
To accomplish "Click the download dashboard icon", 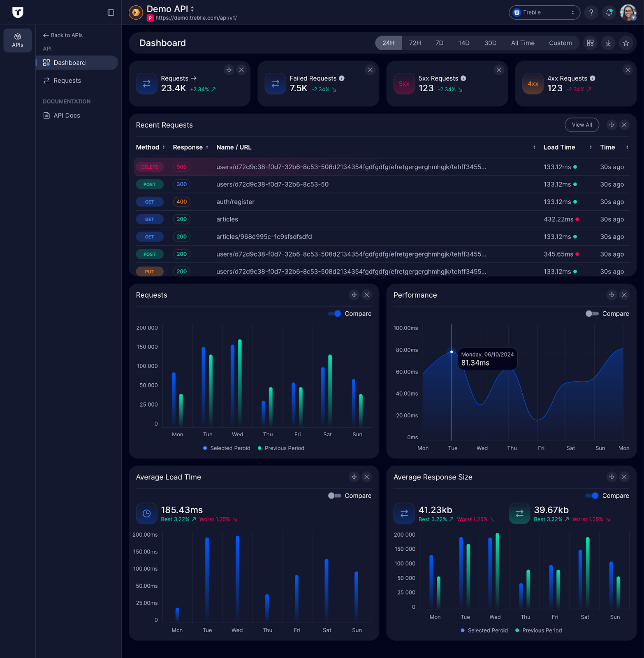I will point(608,43).
